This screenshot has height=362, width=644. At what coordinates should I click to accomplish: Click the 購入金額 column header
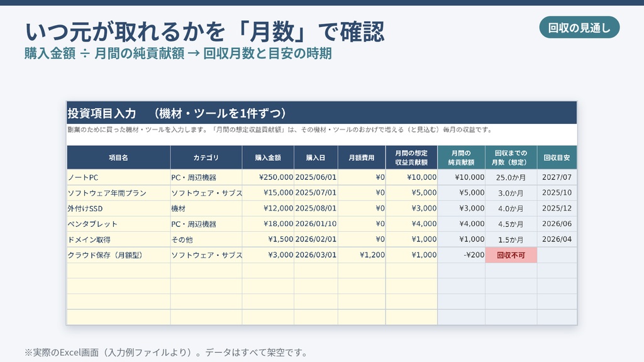pos(268,158)
